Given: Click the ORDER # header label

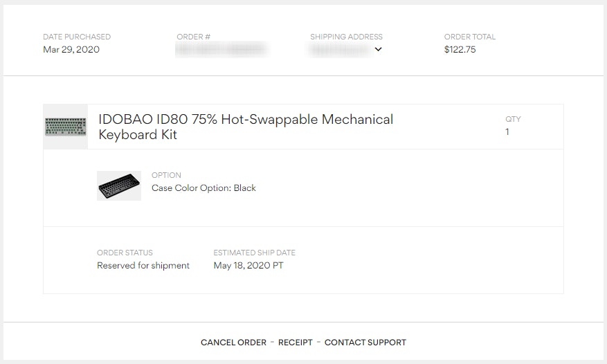Looking at the screenshot, I should [x=194, y=37].
